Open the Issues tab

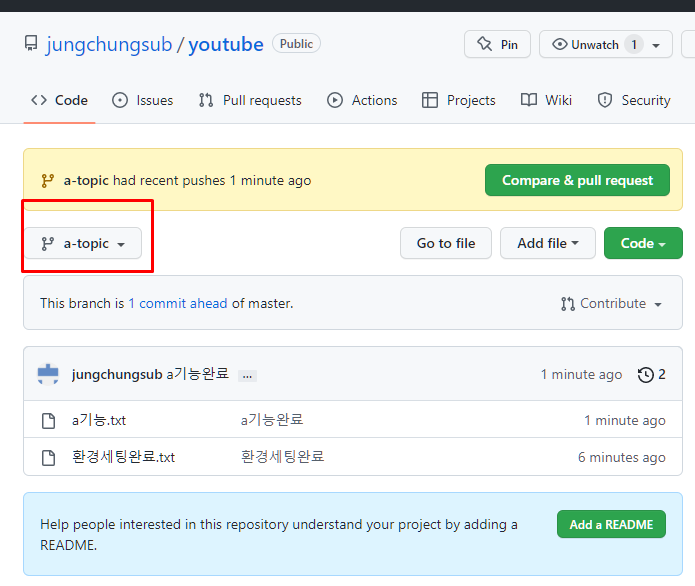tap(142, 100)
